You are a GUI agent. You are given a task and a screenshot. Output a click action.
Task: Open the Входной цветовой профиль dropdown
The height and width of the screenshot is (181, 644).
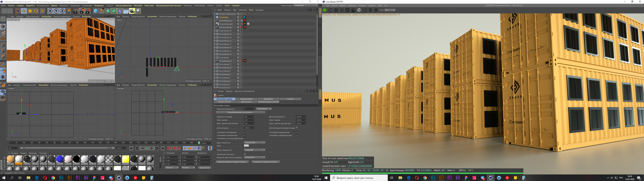click(x=255, y=157)
